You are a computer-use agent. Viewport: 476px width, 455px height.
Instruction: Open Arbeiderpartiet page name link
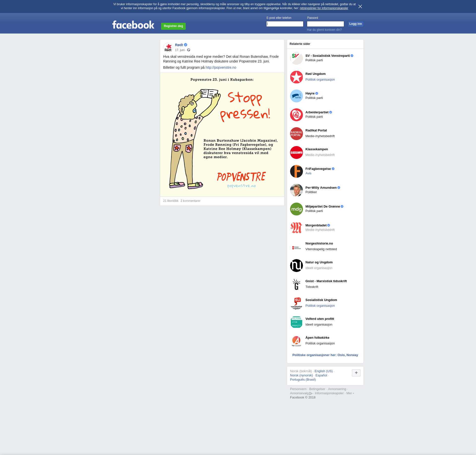(x=317, y=112)
